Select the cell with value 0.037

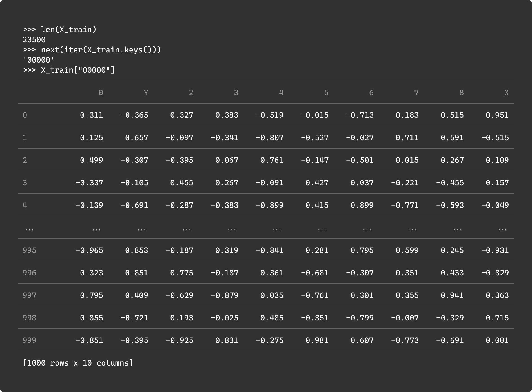(362, 183)
